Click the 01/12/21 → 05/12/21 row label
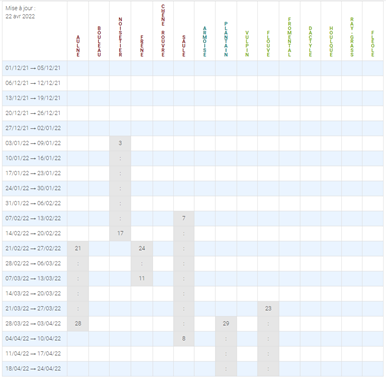Screen dimensions: 386x379 [33, 68]
